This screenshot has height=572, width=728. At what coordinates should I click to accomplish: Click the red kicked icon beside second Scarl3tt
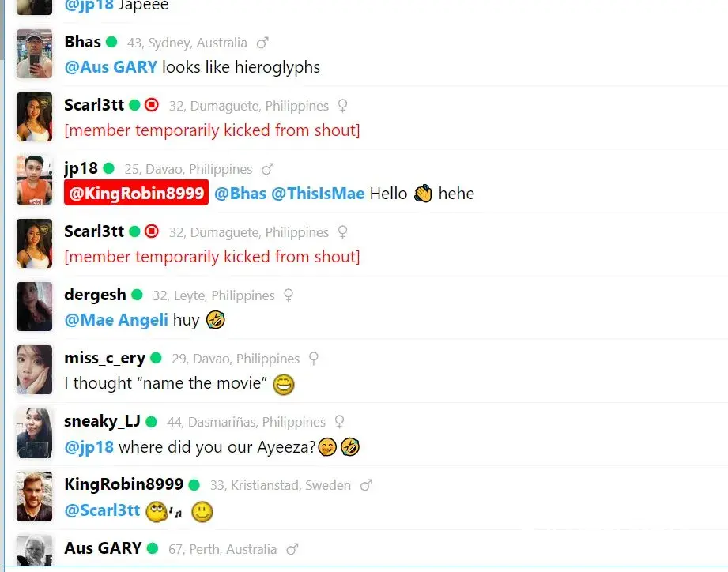151,231
